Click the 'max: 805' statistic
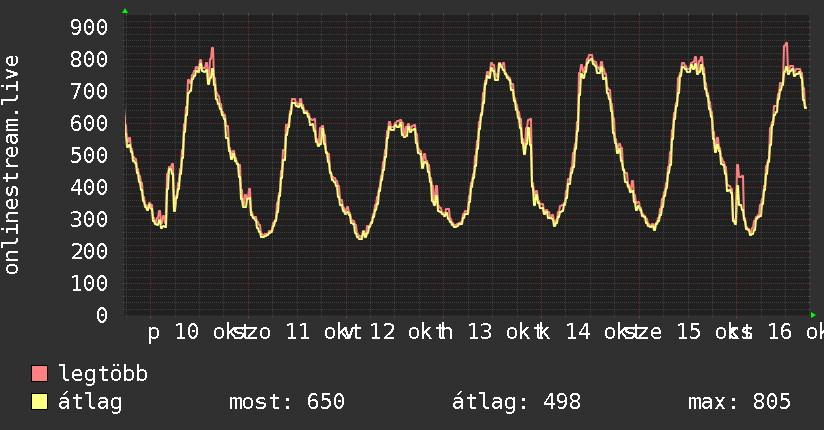 (x=739, y=402)
